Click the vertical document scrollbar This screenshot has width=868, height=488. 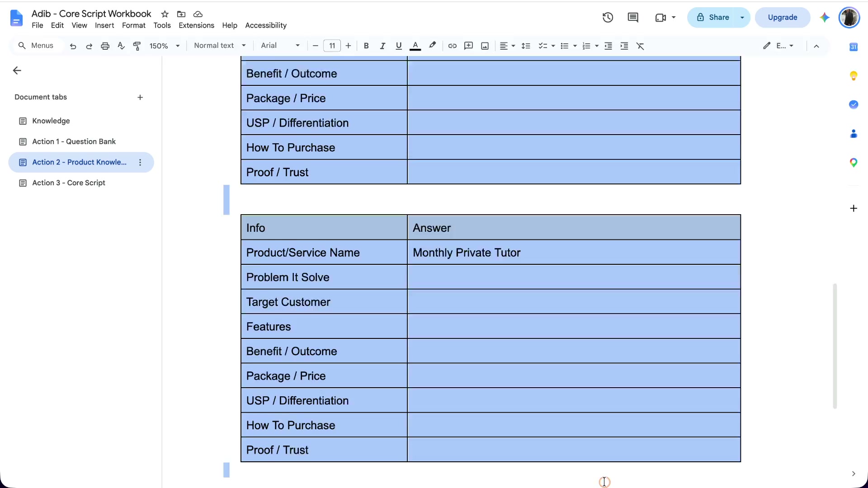point(835,346)
